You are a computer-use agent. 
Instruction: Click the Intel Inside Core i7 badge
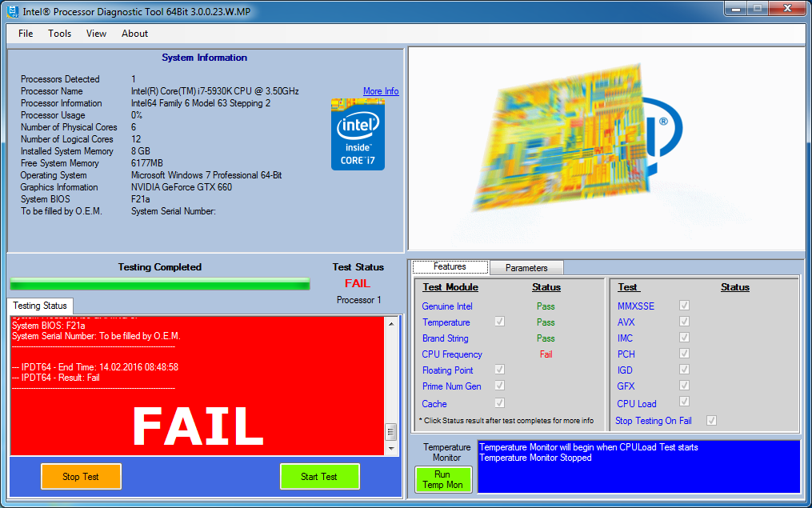(358, 134)
